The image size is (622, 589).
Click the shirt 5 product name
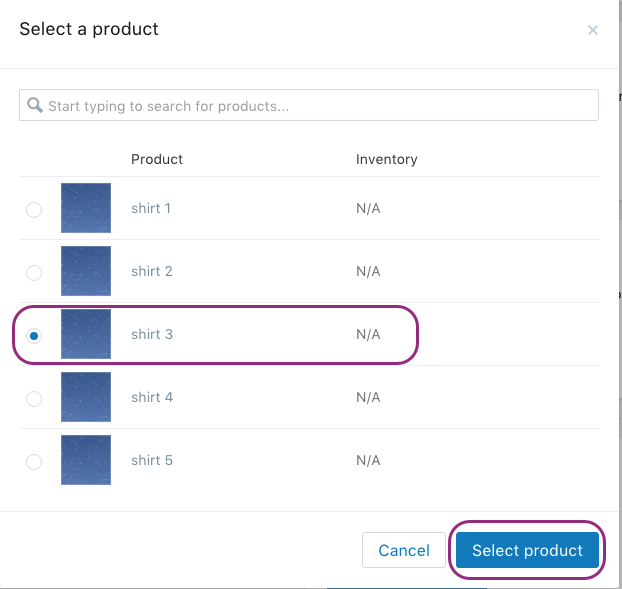pyautogui.click(x=152, y=460)
